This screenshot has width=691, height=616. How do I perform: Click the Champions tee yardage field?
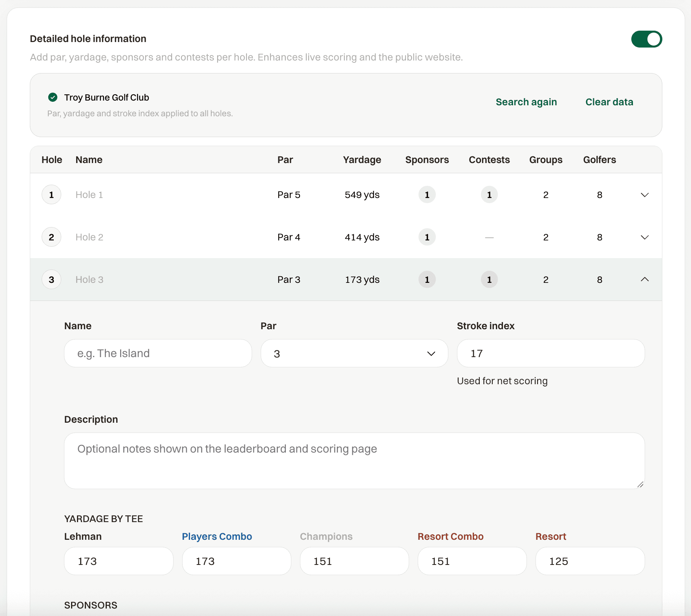(x=354, y=561)
